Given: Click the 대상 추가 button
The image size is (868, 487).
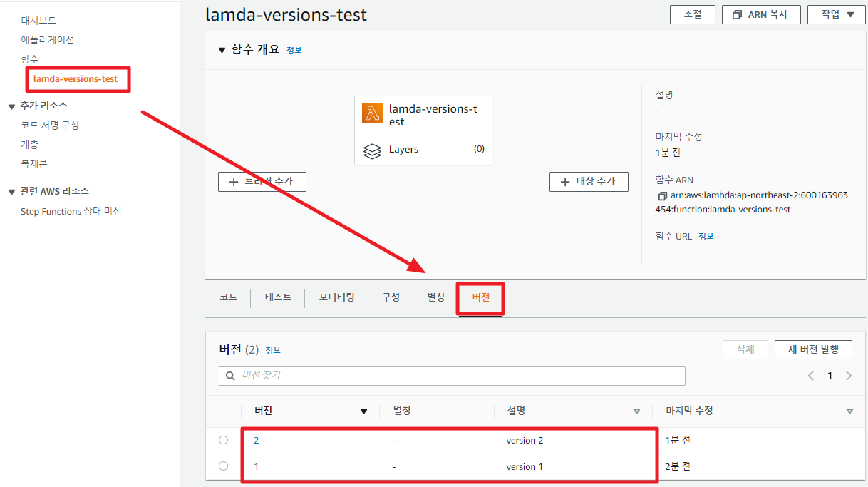Looking at the screenshot, I should point(589,182).
